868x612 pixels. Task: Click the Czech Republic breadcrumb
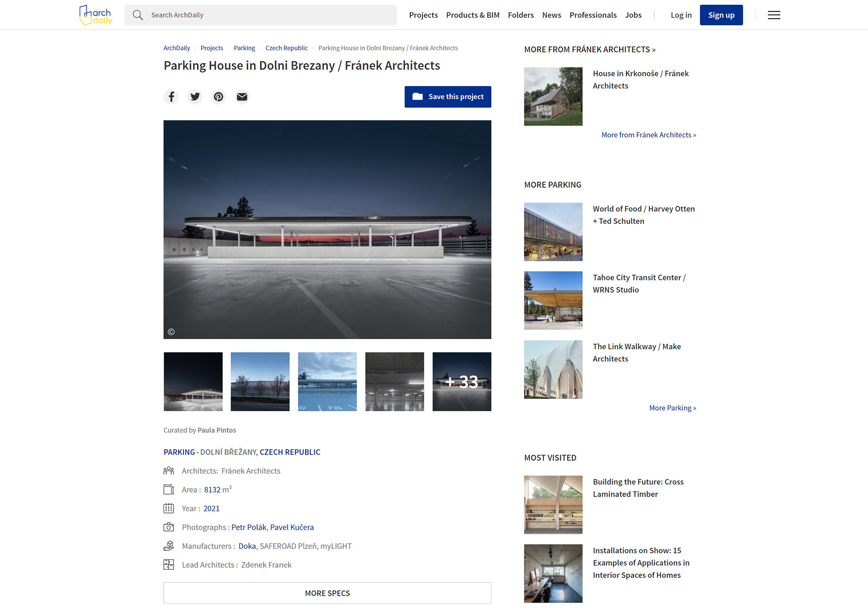pos(286,48)
